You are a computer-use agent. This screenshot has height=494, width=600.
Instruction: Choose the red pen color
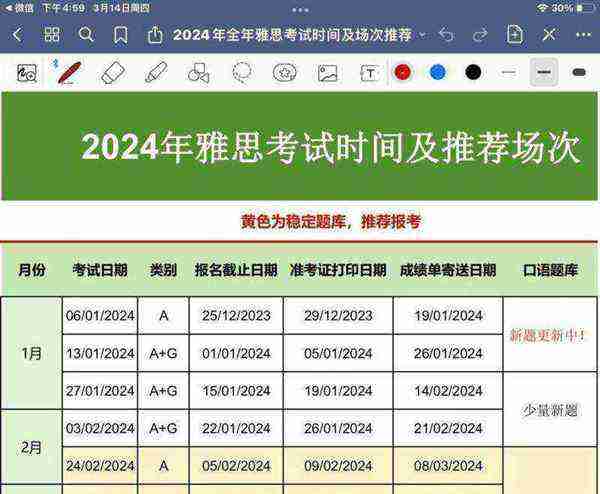[402, 72]
